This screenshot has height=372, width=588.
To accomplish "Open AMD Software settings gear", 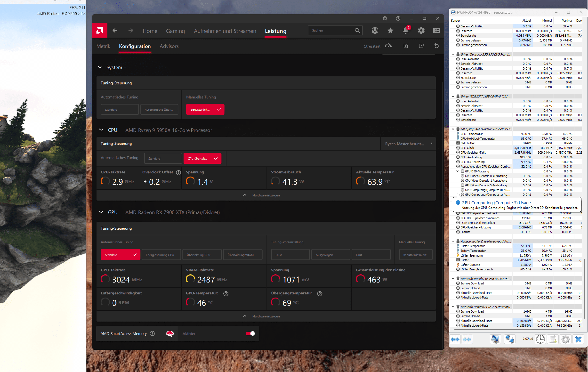I will tap(421, 31).
